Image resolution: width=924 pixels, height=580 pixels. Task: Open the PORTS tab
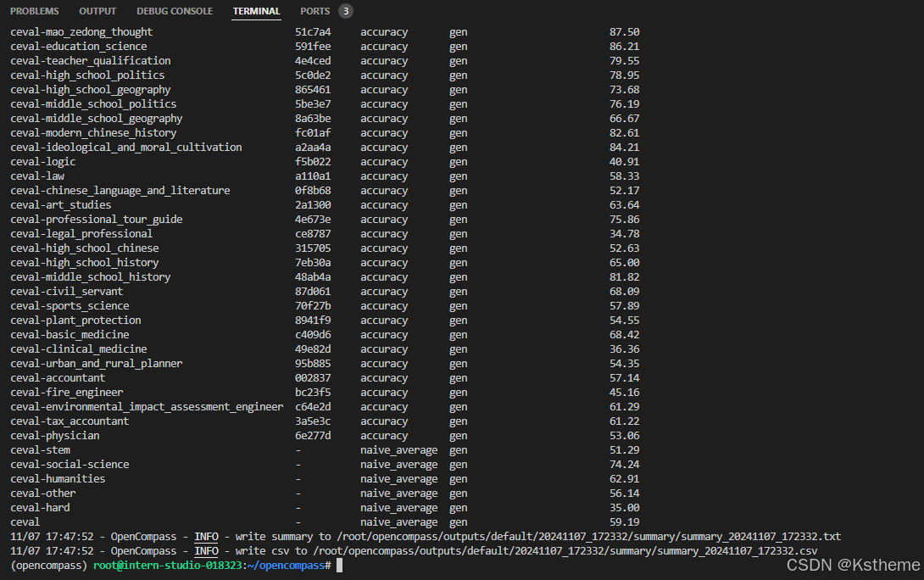pos(314,11)
